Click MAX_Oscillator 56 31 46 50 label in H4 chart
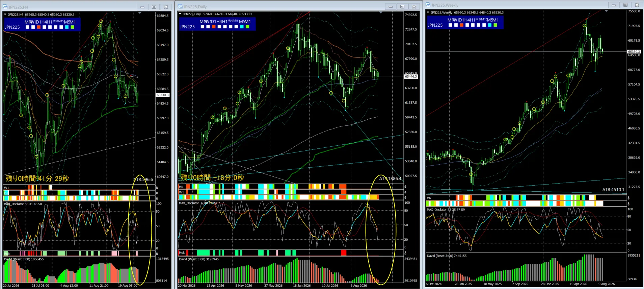 pos(23,204)
